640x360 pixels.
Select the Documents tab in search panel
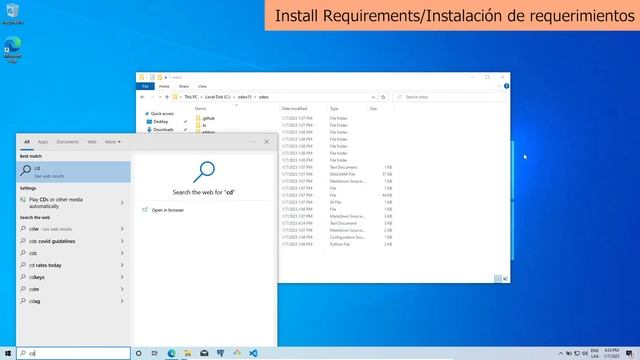(68, 142)
